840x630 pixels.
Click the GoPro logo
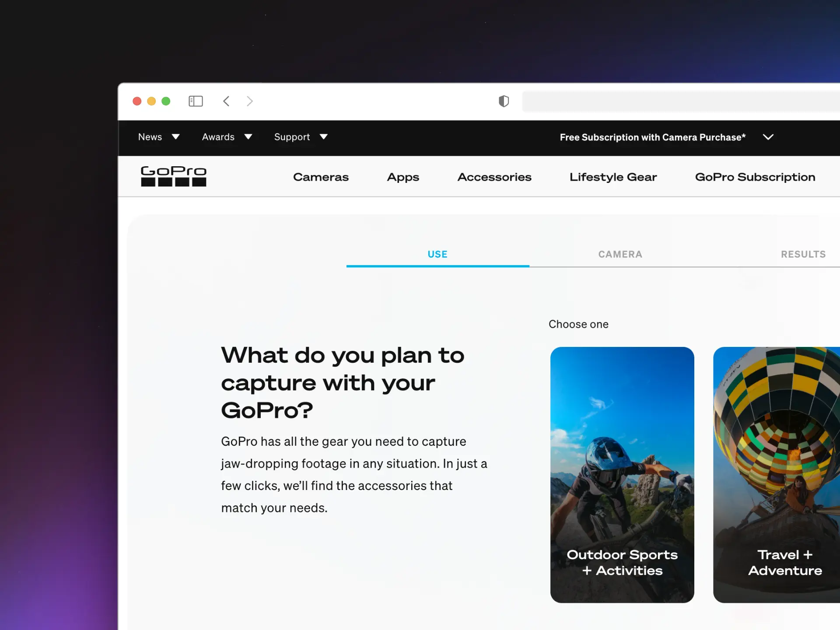[x=173, y=176]
